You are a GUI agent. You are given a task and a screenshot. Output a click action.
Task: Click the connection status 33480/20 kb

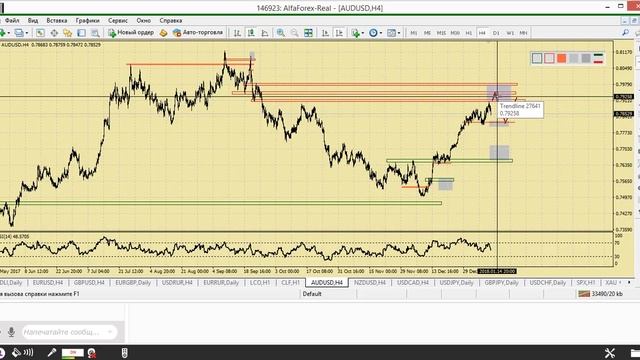point(601,294)
